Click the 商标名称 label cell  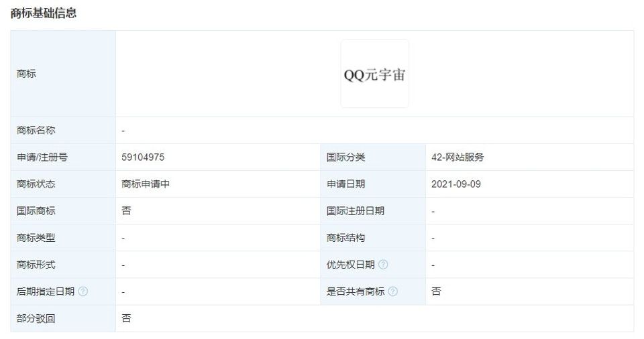point(36,131)
